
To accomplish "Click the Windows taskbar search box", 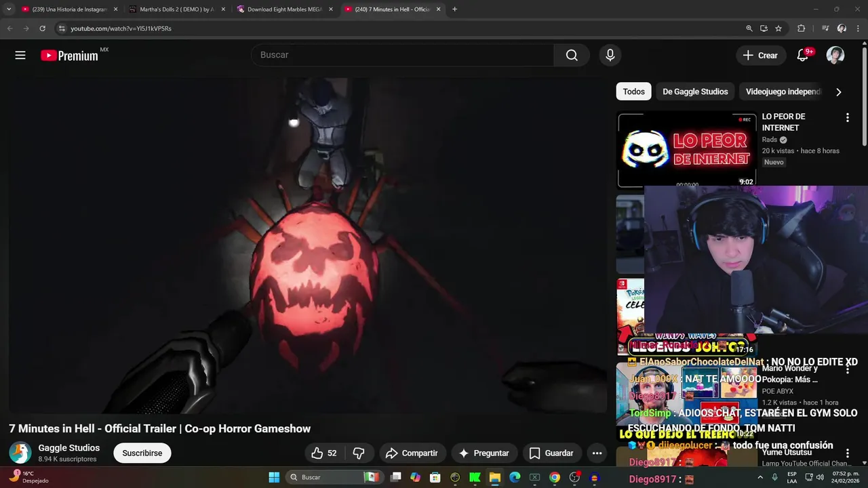I will (332, 477).
